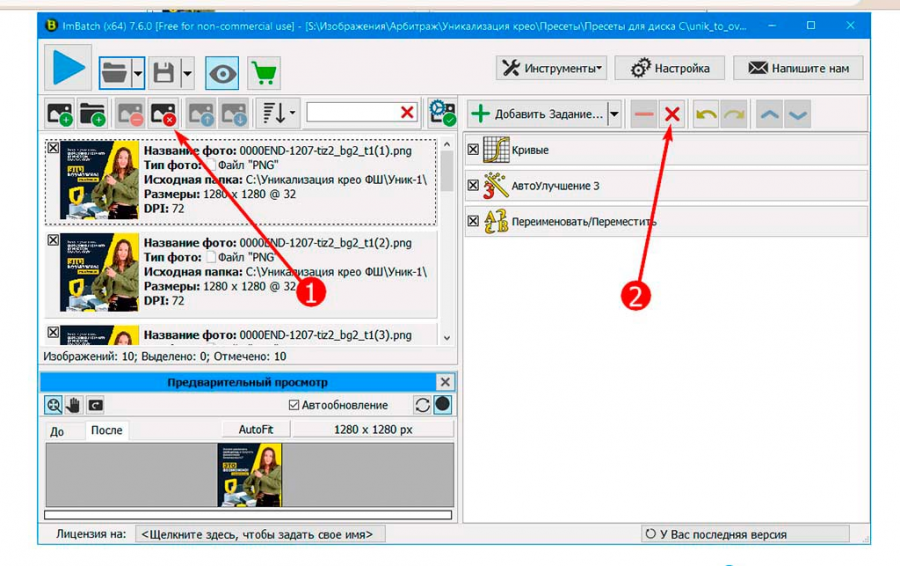Run the batch with the blue play button
This screenshot has height=566, width=900.
68,68
